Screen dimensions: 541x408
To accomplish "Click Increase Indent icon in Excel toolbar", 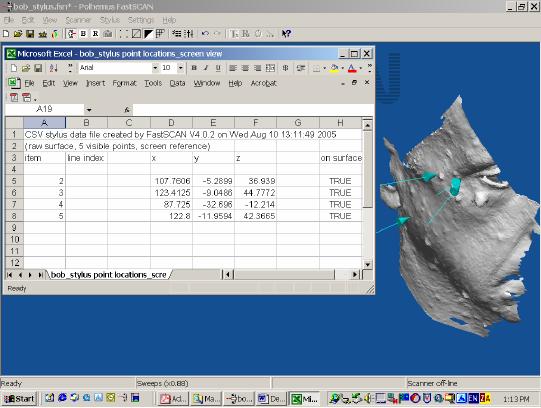I will (x=301, y=68).
